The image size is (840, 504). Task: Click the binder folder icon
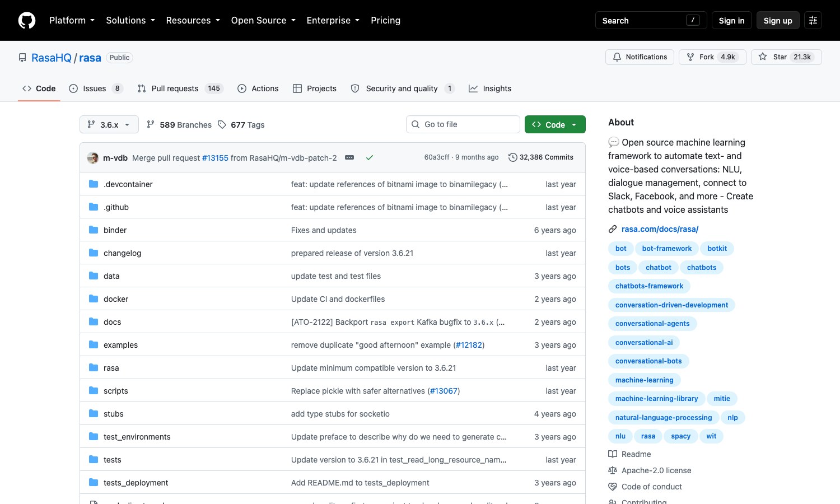click(x=94, y=230)
